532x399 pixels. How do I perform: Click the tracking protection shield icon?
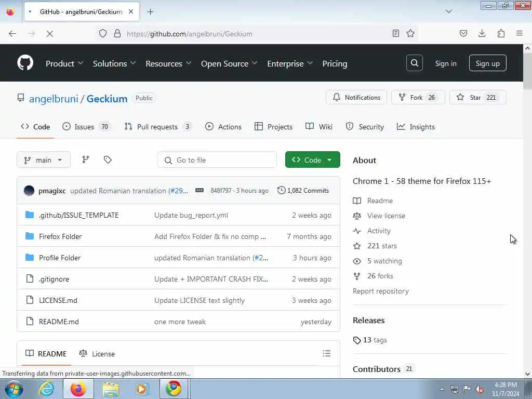coord(103,34)
